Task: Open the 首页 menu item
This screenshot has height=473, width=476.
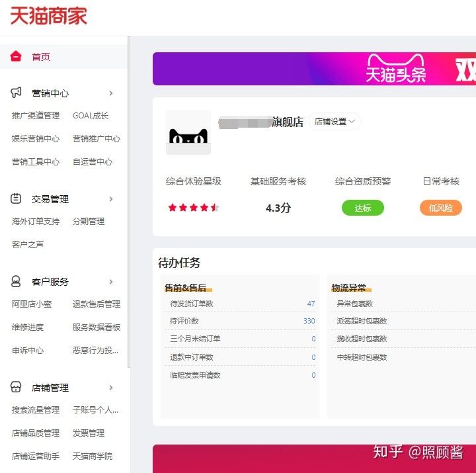Action: coord(41,57)
